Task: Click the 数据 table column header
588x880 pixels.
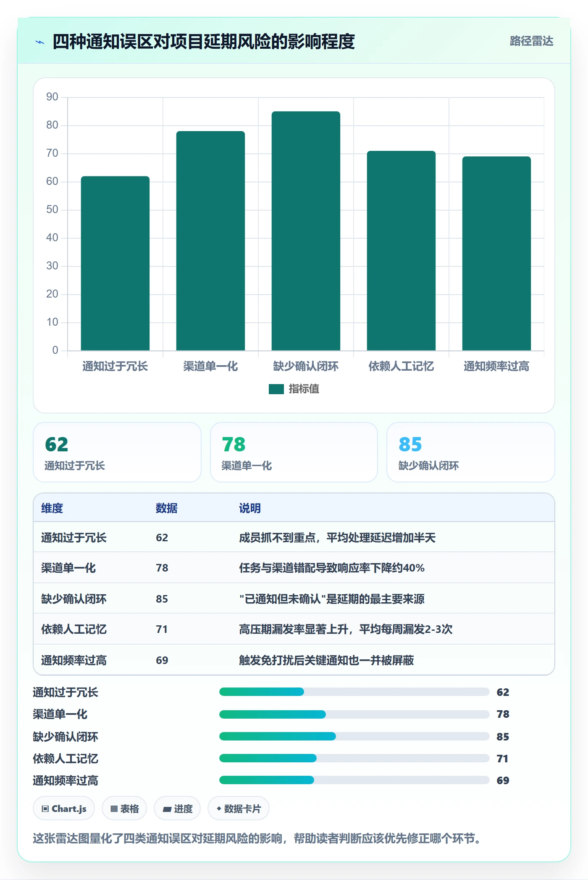Action: [x=167, y=508]
